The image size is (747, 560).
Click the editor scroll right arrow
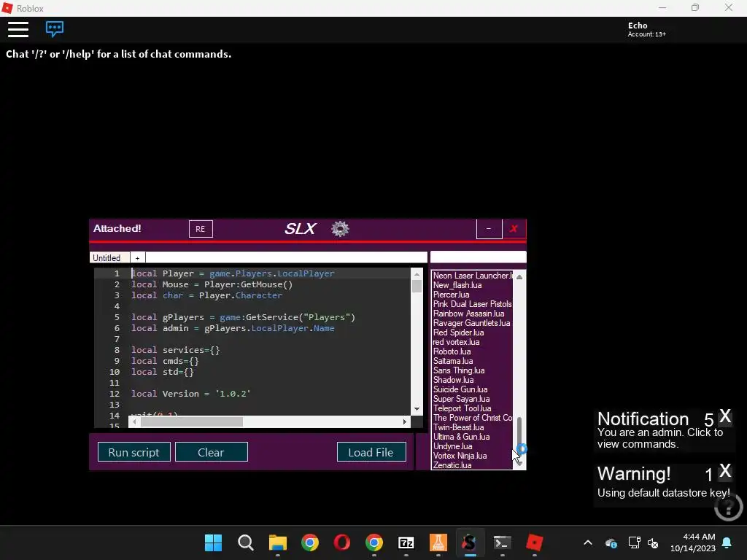404,422
